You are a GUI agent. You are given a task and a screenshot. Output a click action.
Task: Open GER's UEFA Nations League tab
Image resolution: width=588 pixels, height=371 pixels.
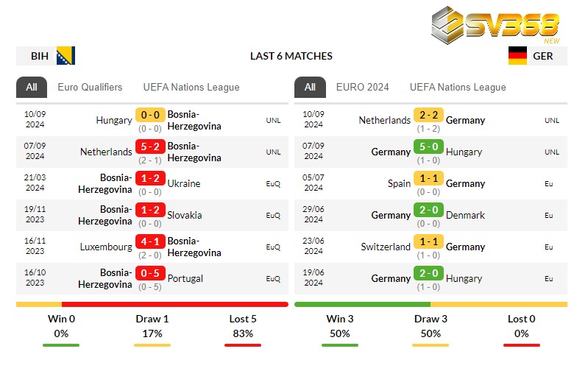458,87
